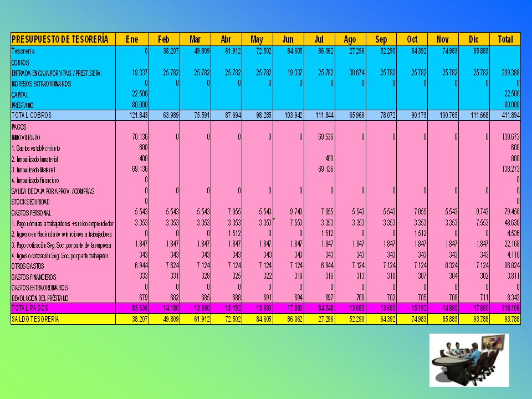Click the Saldo Tesorería value 93.788 for Dic
Screen dimensions: 532x399
(x=481, y=319)
